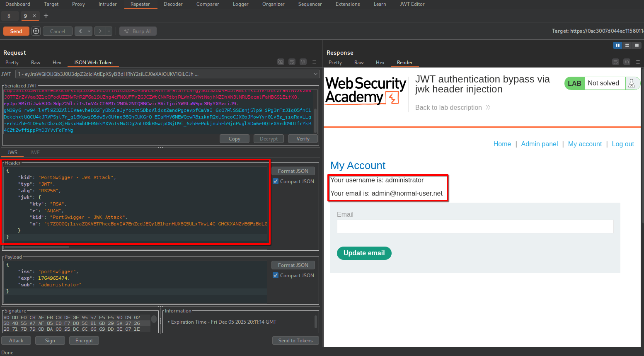Switch to the Decoder tab

(173, 4)
